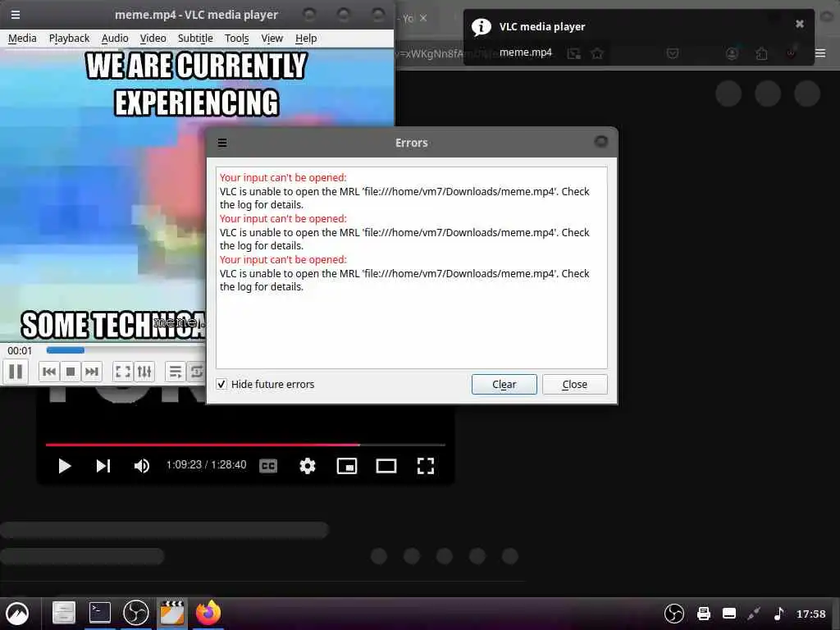Uncheck Hide future errors checkbox
The image size is (840, 630).
pos(221,384)
